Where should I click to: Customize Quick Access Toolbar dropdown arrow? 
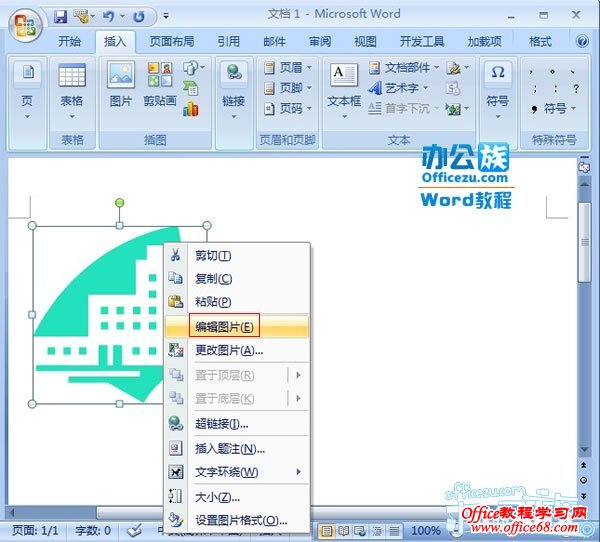tap(166, 16)
